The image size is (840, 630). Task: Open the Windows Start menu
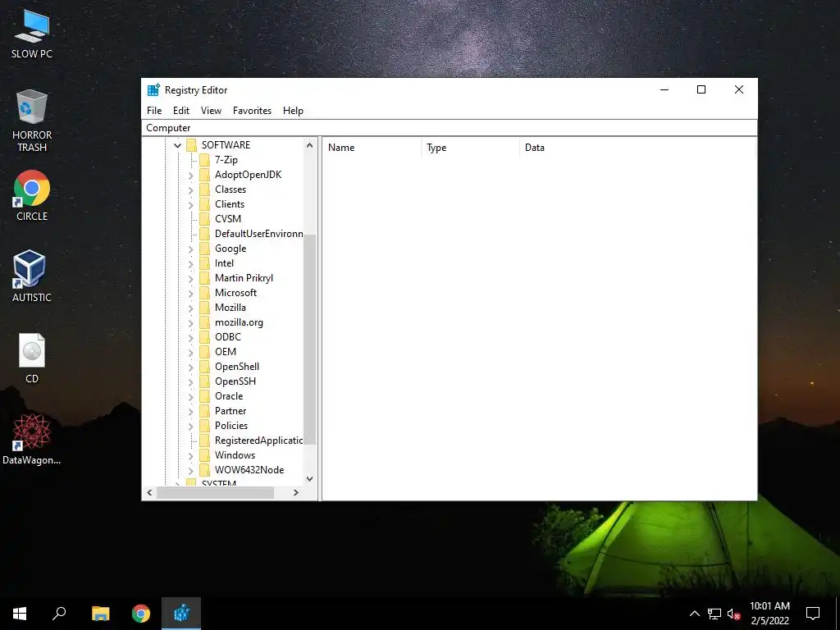[20, 614]
